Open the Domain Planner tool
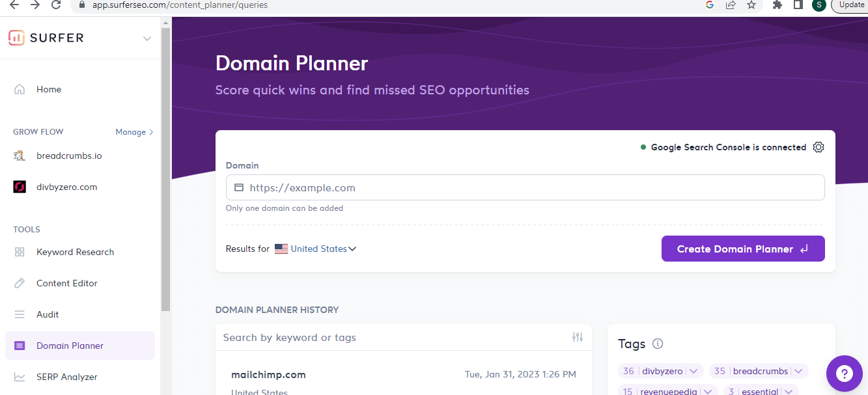This screenshot has width=868, height=395. (80, 346)
